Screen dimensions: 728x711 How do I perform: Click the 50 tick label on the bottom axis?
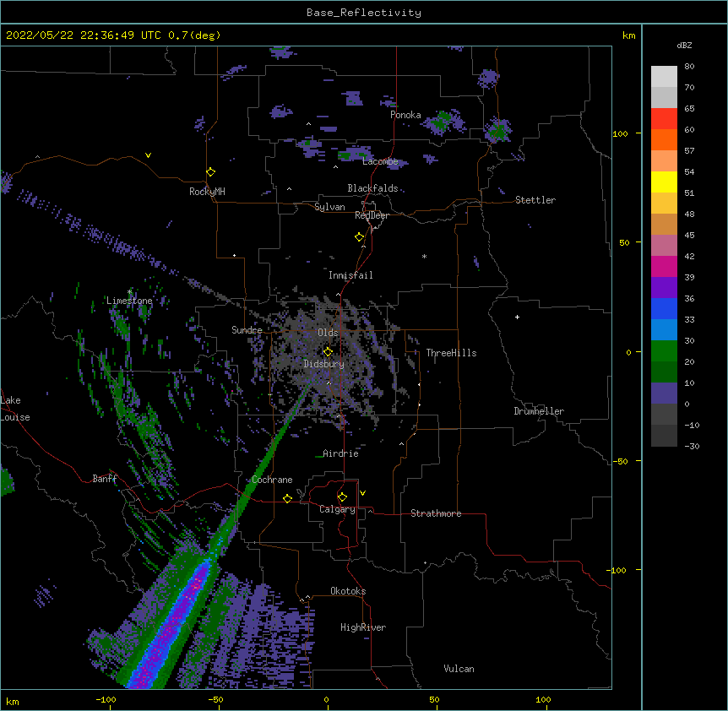434,699
